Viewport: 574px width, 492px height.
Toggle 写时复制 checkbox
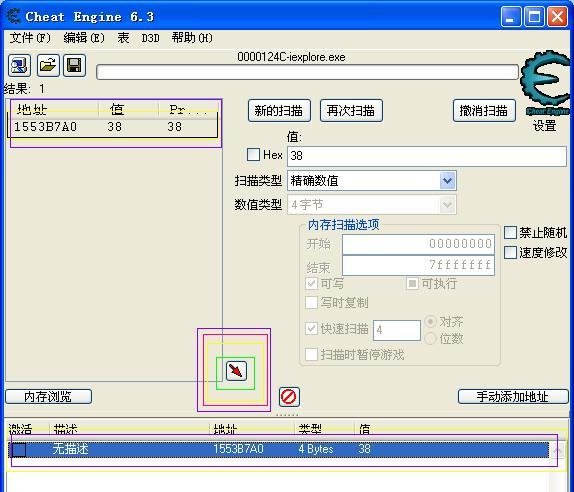pyautogui.click(x=311, y=302)
